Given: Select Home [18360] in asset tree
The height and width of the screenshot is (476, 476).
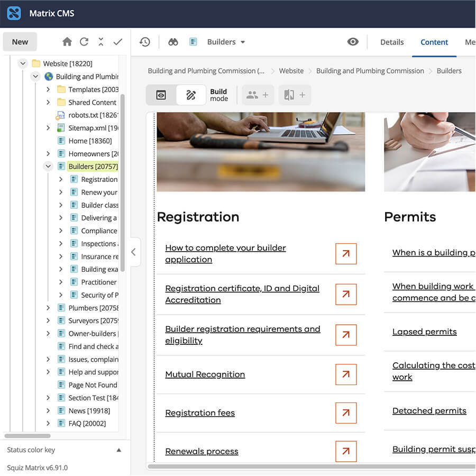Looking at the screenshot, I should [90, 141].
